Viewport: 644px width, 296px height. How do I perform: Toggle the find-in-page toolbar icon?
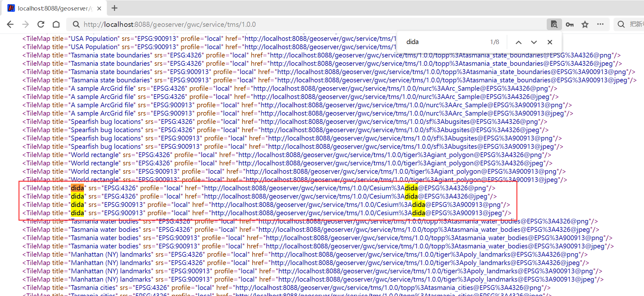tap(554, 24)
